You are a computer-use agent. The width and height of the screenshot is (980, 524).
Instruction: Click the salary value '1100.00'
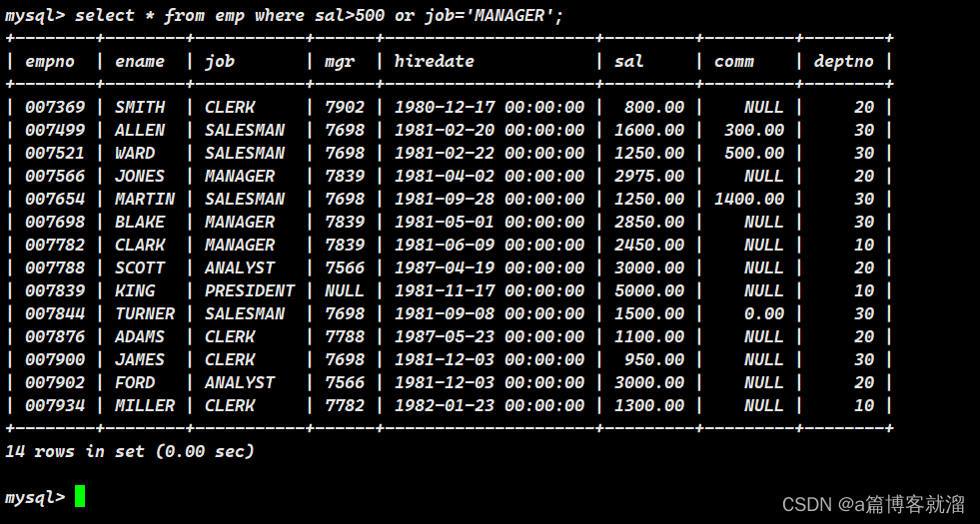[x=649, y=336]
